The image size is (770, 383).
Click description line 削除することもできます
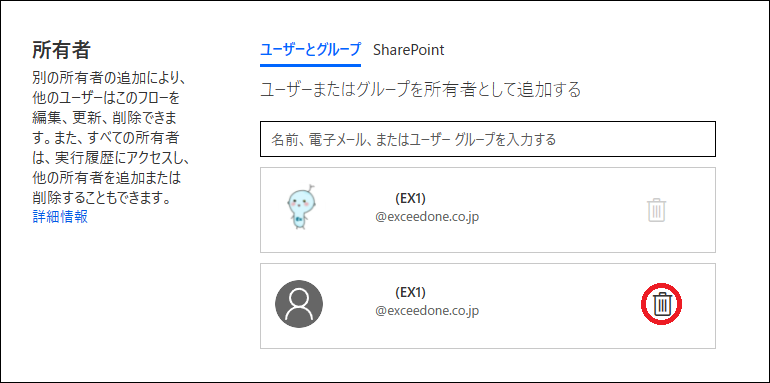click(x=101, y=199)
